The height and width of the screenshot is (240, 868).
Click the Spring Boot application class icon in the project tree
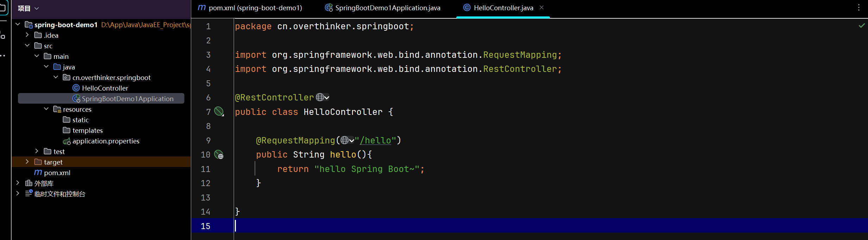coord(76,99)
